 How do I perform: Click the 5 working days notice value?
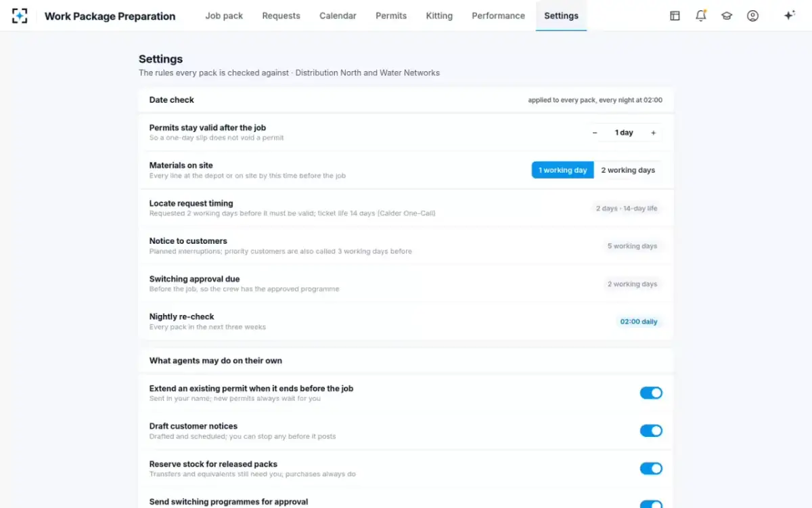point(632,246)
